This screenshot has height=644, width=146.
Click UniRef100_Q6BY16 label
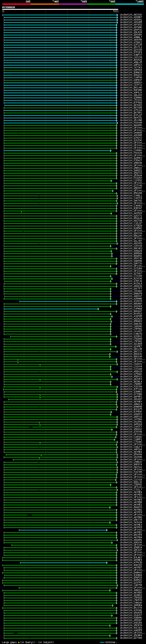point(131,417)
